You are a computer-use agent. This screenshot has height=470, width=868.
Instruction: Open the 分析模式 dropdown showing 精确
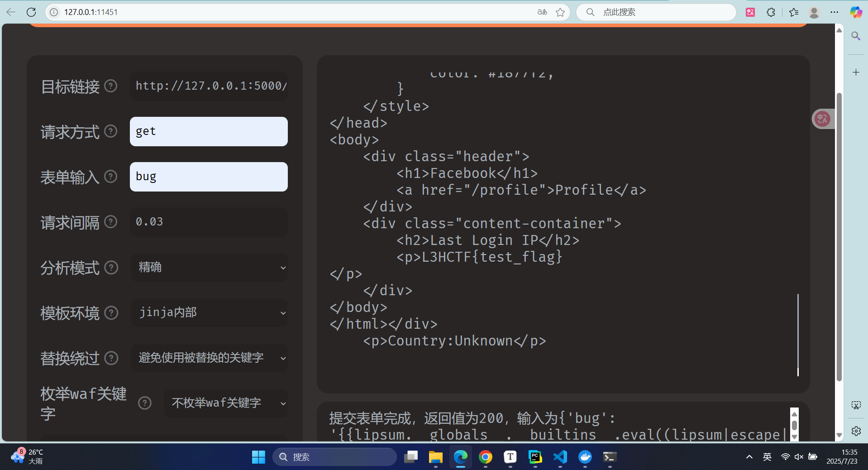(210, 268)
